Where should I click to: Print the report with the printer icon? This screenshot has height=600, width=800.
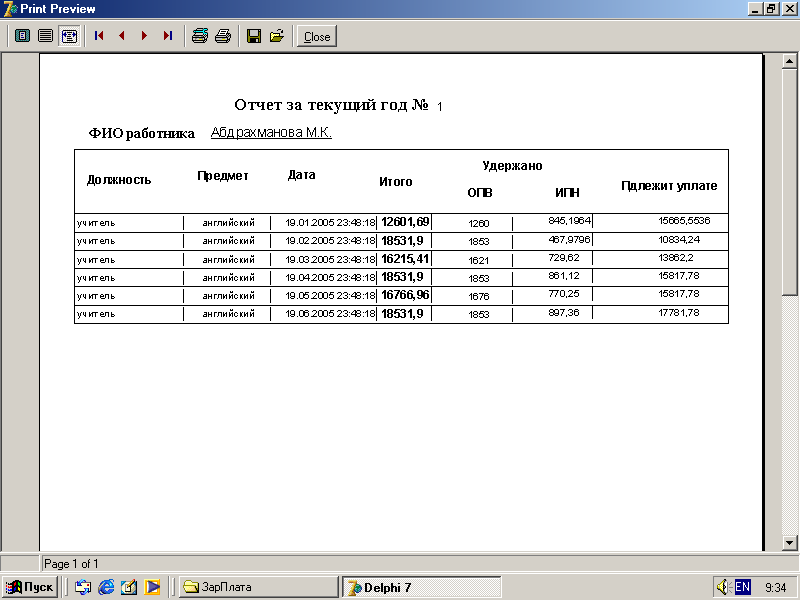[223, 36]
